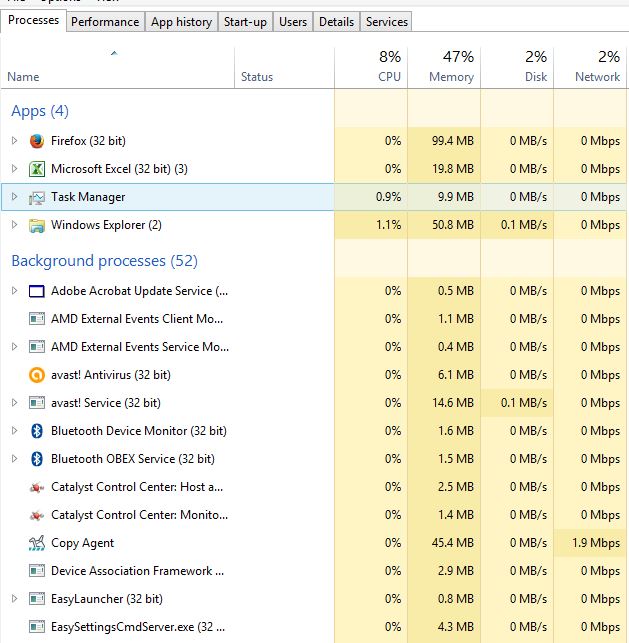
Task: Click the Catalyst Control Center Host icon
Action: [x=37, y=487]
